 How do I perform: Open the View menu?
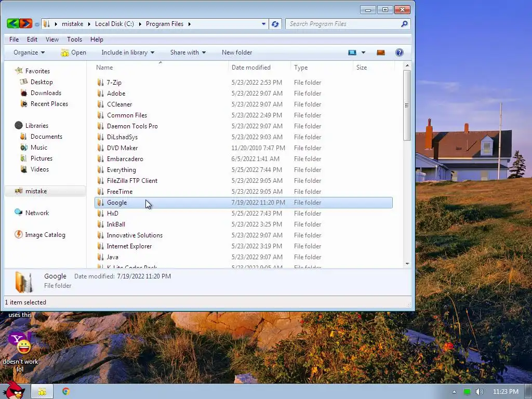coord(52,39)
